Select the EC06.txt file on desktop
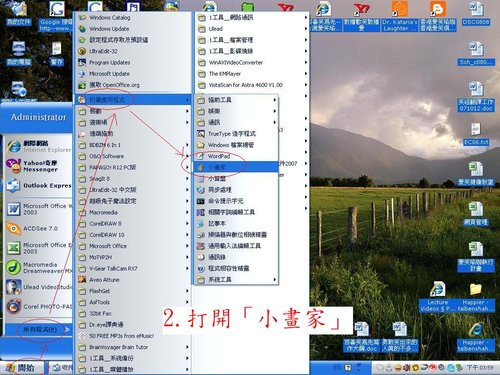Image resolution: width=500 pixels, height=375 pixels. pyautogui.click(x=476, y=134)
